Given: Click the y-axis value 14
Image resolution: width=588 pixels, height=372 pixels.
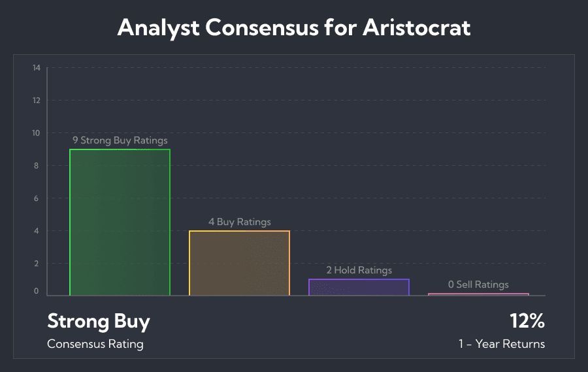Looking at the screenshot, I should click(x=37, y=68).
